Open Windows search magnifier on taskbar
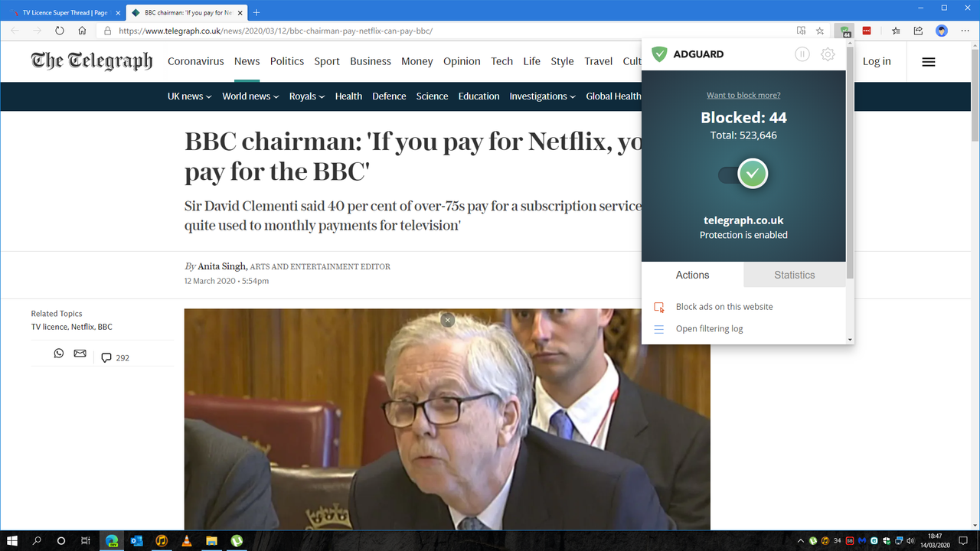This screenshot has width=980, height=551. pyautogui.click(x=37, y=540)
